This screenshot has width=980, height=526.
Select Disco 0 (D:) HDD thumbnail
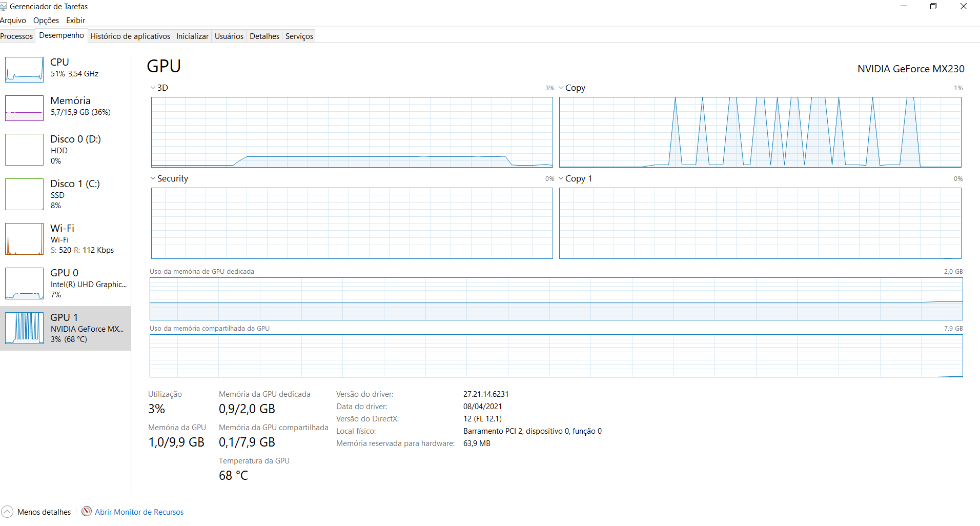[x=24, y=150]
